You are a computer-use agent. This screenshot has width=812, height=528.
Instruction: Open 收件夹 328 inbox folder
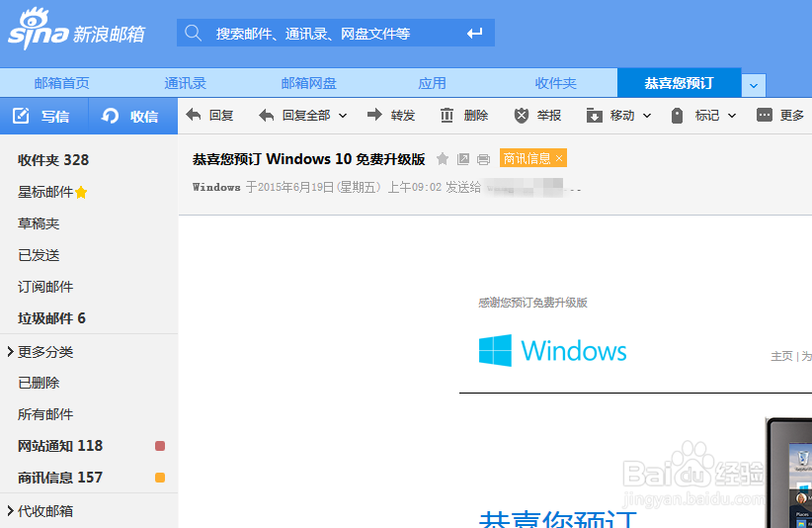52,160
